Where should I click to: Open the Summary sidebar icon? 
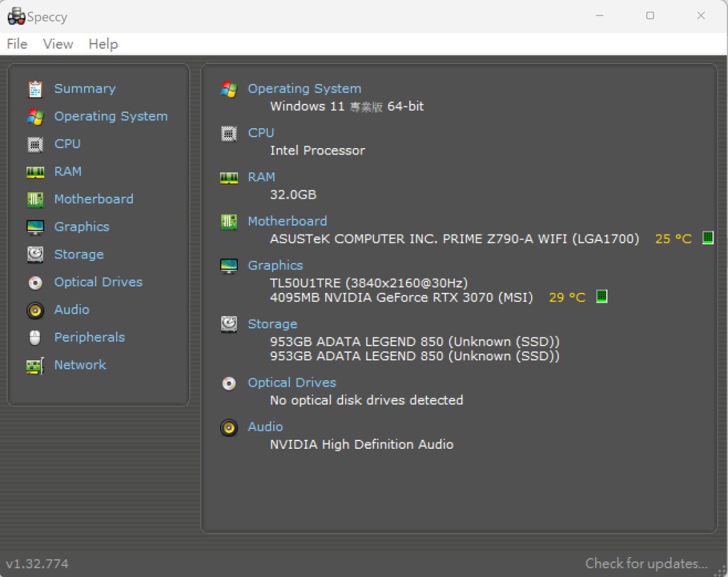point(35,89)
